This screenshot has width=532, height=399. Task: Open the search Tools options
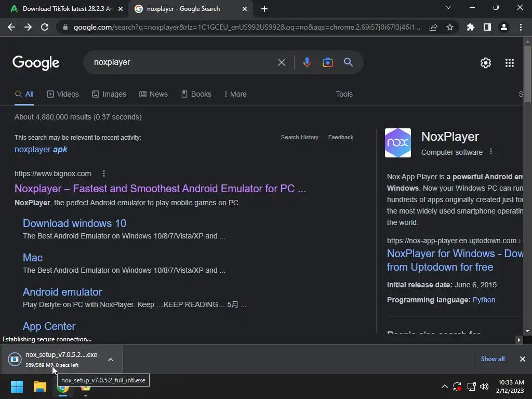coord(344,94)
